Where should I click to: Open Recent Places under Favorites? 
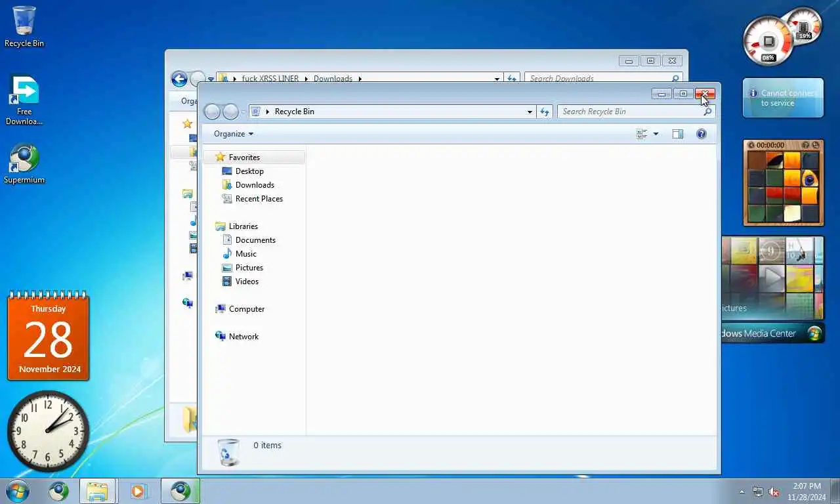[x=259, y=199]
